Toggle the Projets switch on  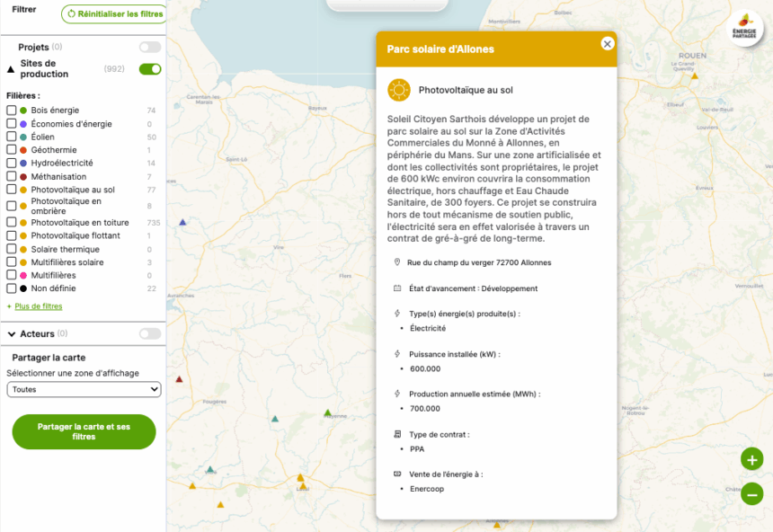tap(150, 47)
